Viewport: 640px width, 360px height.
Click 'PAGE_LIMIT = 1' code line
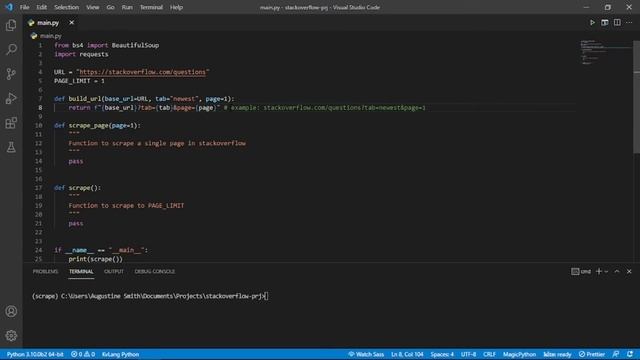pos(79,81)
